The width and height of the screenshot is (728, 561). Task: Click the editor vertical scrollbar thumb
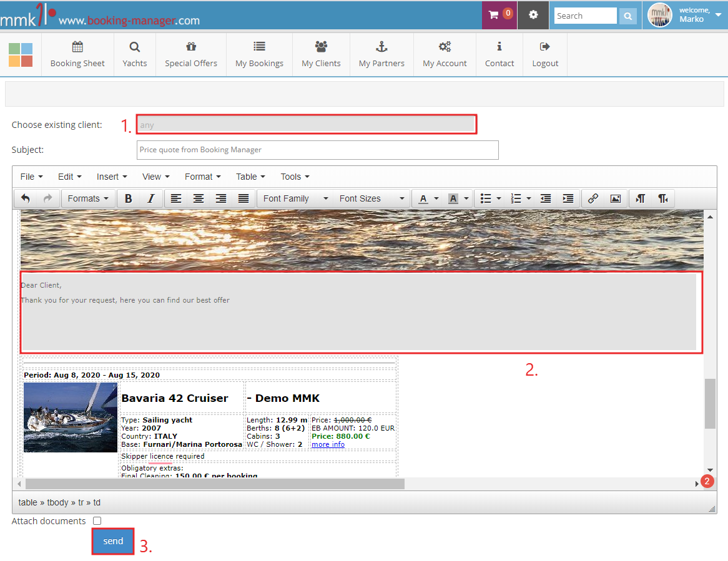(710, 404)
